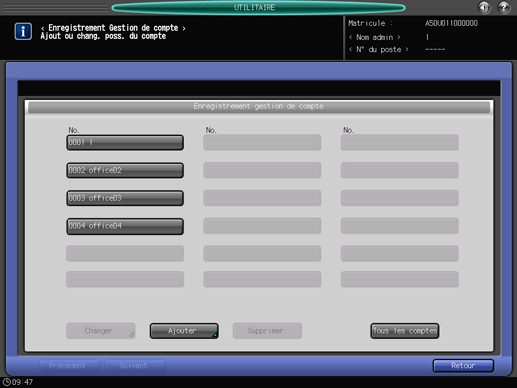Click the Précédent page button
The image size is (517, 388).
coord(69,366)
